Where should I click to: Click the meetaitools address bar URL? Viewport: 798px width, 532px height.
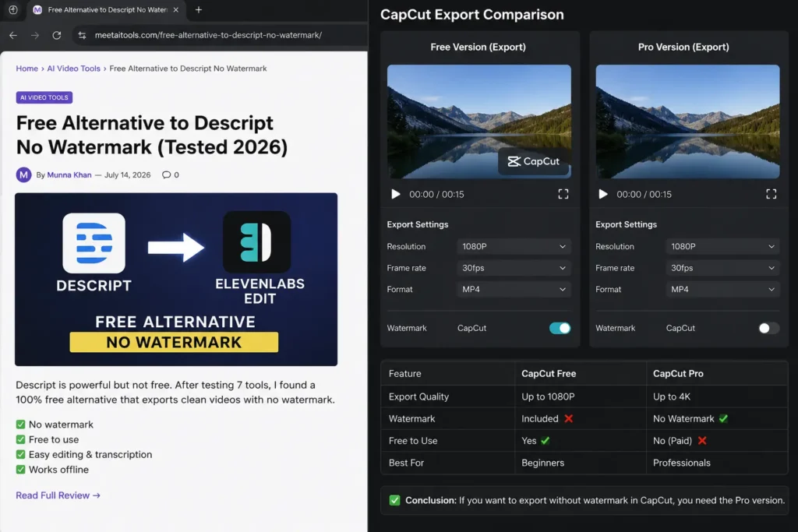tap(208, 35)
